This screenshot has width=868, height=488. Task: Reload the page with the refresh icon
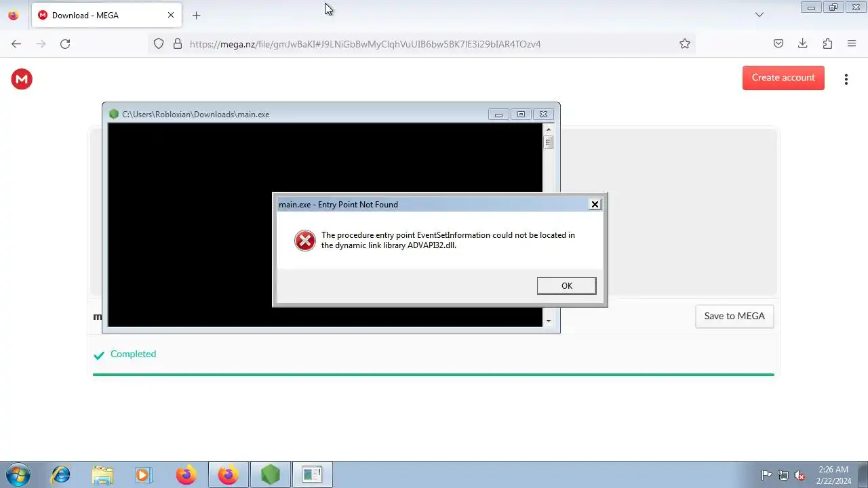pos(65,44)
